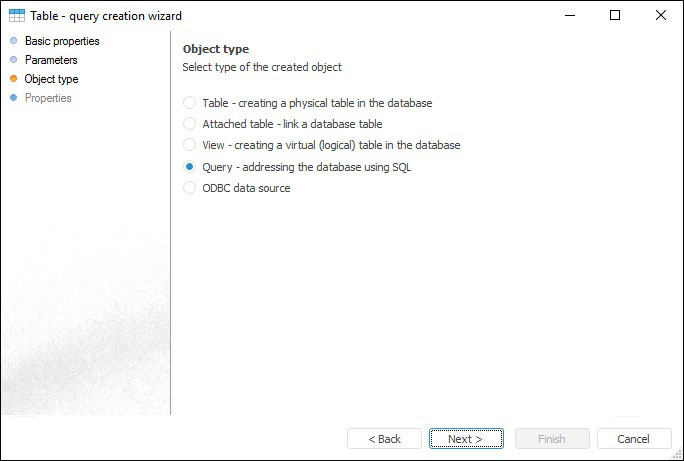This screenshot has width=684, height=461.
Task: Click the Parameters step bullet
Action: click(13, 60)
